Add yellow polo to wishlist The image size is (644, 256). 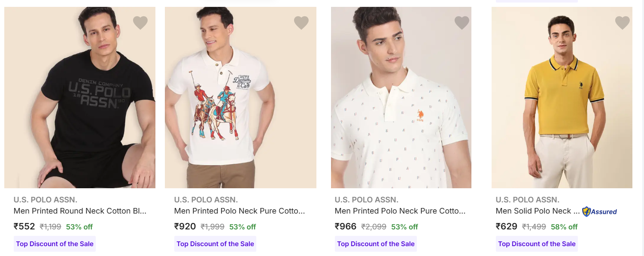623,22
